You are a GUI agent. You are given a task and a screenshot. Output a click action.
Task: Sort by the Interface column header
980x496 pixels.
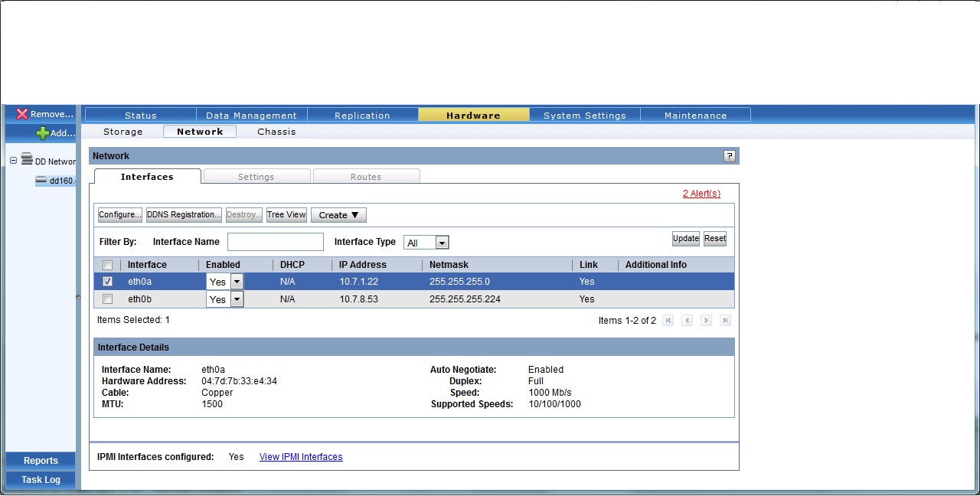[x=147, y=265]
